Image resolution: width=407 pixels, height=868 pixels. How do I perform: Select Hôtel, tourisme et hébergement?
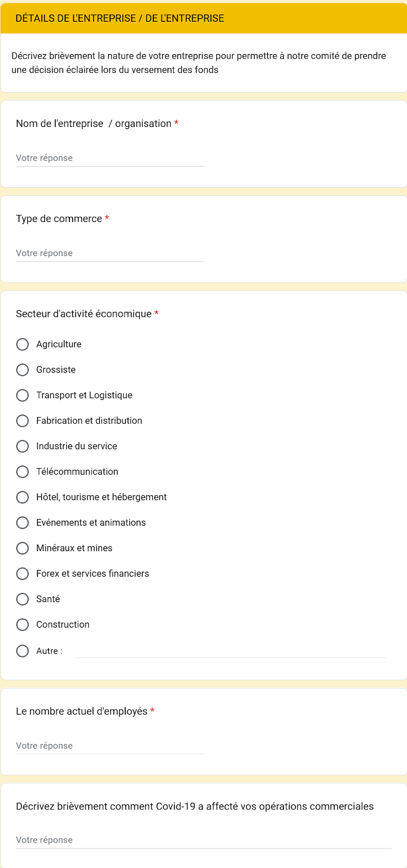pos(22,497)
